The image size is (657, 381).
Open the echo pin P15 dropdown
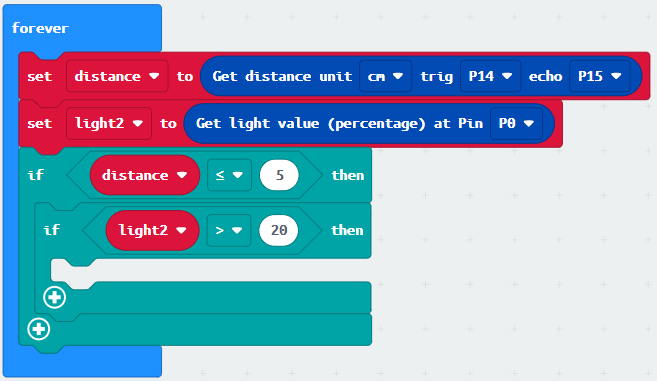pyautogui.click(x=600, y=76)
